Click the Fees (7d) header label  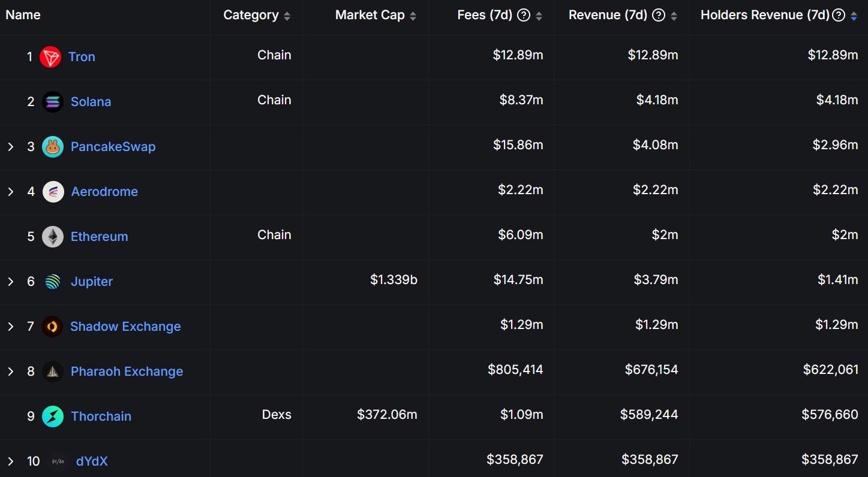tap(485, 16)
